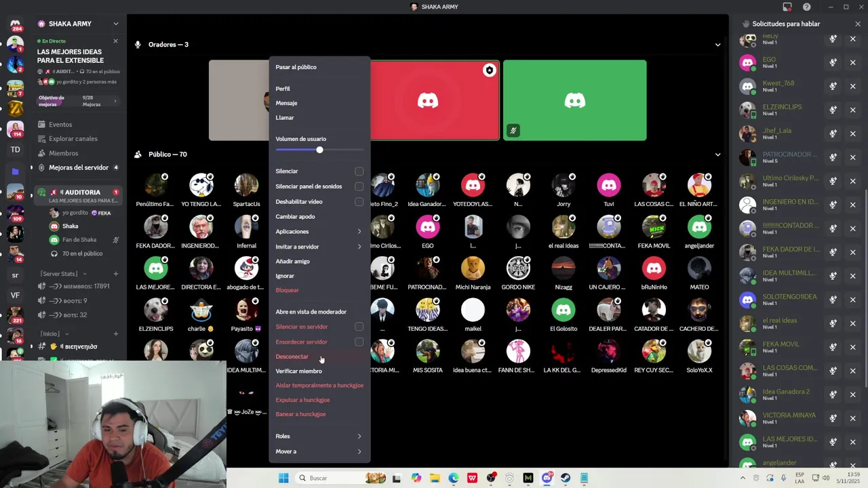Toggle Silenciar panel de sonidos checkbox

click(359, 186)
